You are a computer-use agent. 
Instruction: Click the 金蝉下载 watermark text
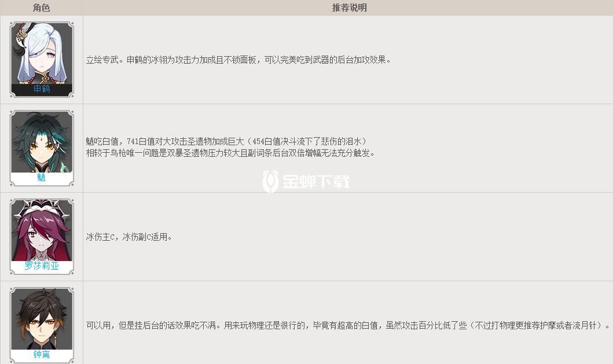[x=316, y=181]
